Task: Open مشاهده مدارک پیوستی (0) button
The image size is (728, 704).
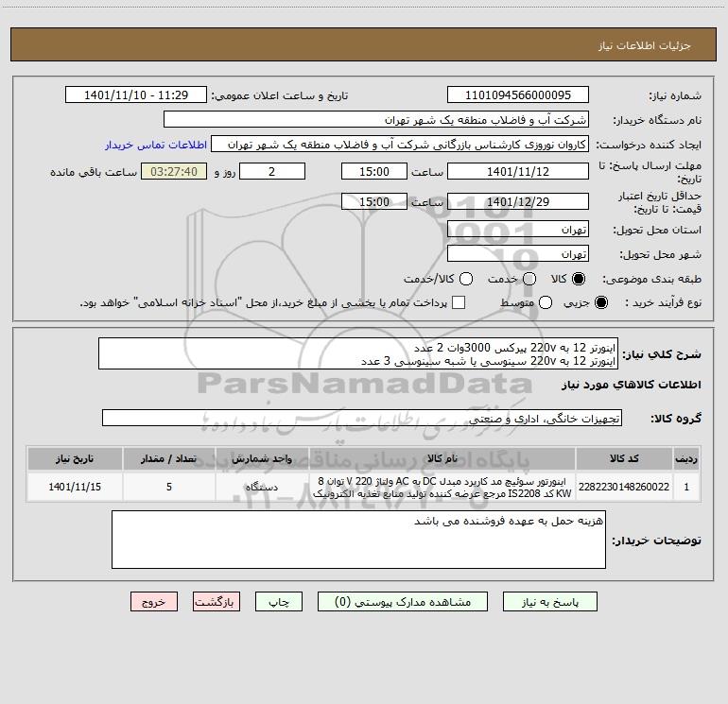Action: point(403,602)
